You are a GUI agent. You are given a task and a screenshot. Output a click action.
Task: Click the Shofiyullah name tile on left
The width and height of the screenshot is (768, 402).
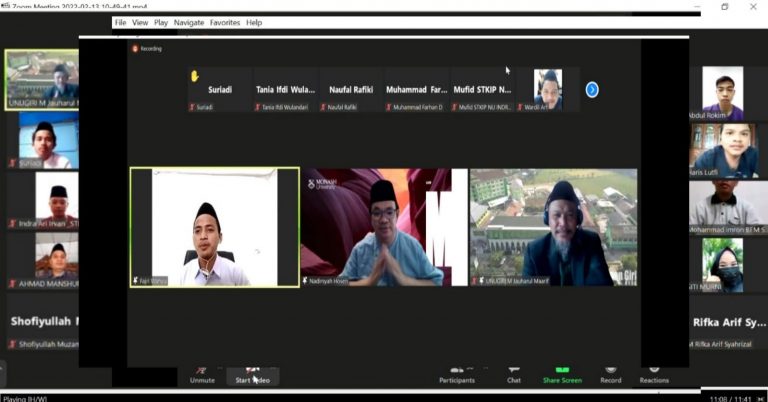[x=43, y=322]
